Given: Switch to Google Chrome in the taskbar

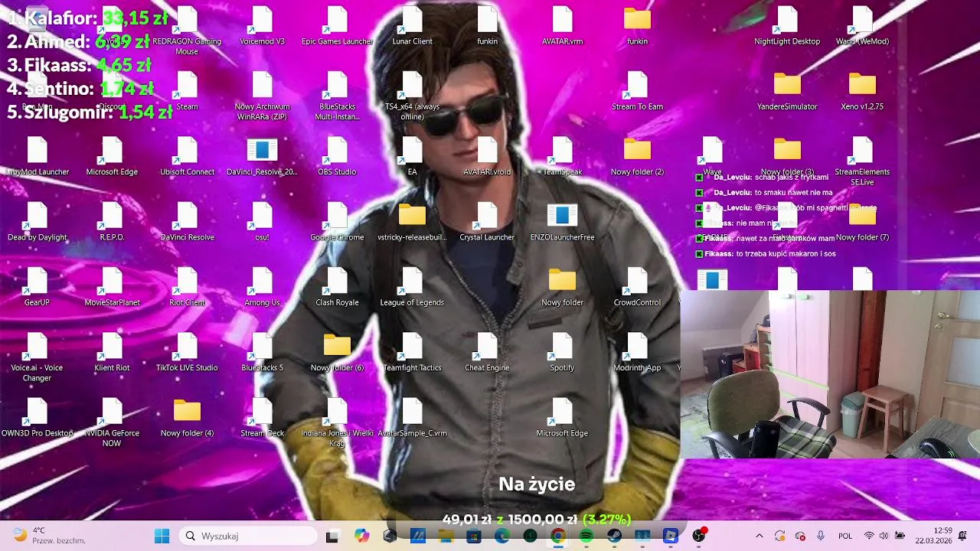Looking at the screenshot, I should tap(557, 536).
